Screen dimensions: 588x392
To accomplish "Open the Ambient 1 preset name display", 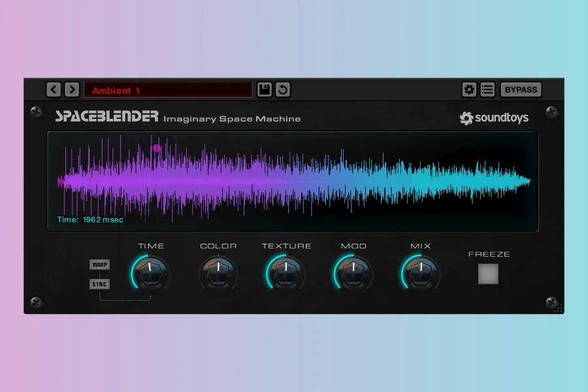I will click(167, 90).
